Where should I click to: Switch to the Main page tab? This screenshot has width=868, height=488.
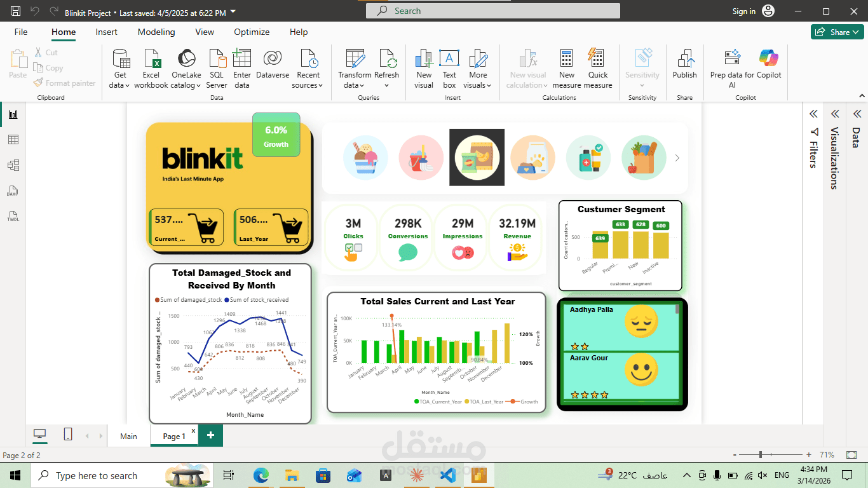128,436
